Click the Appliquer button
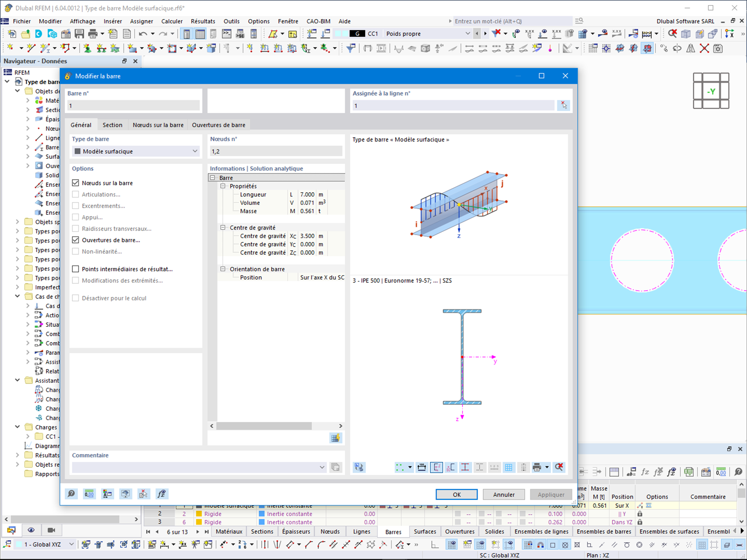Image resolution: width=747 pixels, height=560 pixels. pyautogui.click(x=551, y=495)
